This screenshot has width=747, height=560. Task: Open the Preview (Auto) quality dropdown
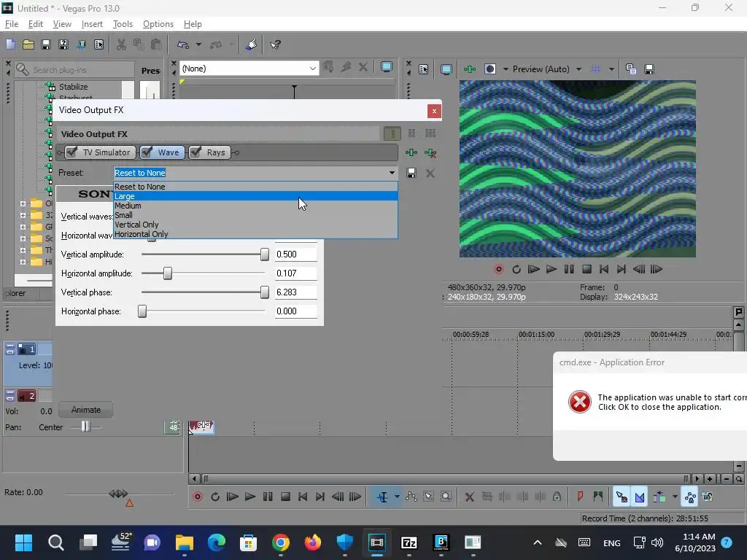(x=578, y=69)
